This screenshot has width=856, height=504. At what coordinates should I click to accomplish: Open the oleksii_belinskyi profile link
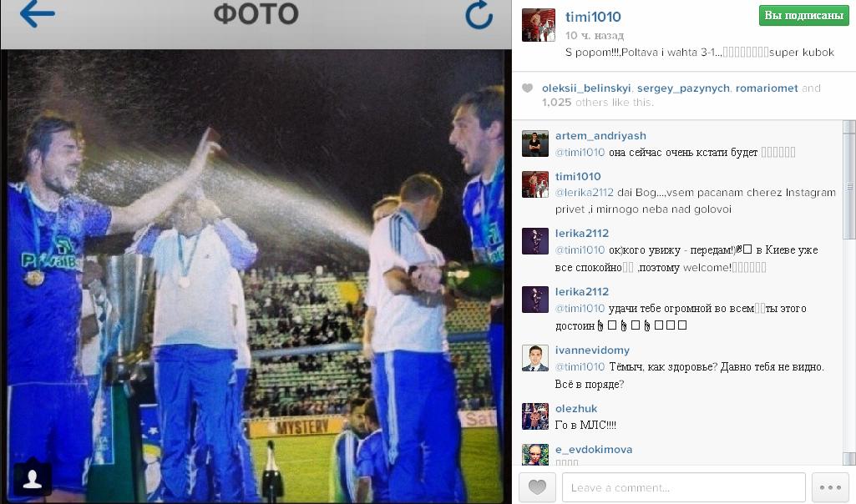click(x=586, y=88)
